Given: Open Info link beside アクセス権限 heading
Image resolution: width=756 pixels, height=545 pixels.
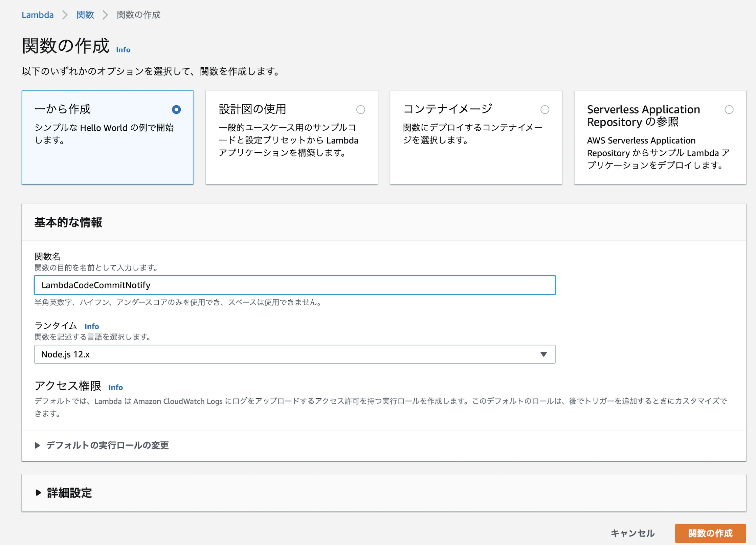Looking at the screenshot, I should (x=116, y=387).
